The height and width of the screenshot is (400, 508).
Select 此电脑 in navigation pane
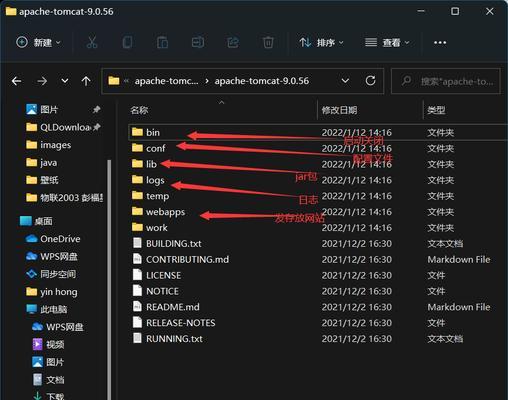point(47,309)
